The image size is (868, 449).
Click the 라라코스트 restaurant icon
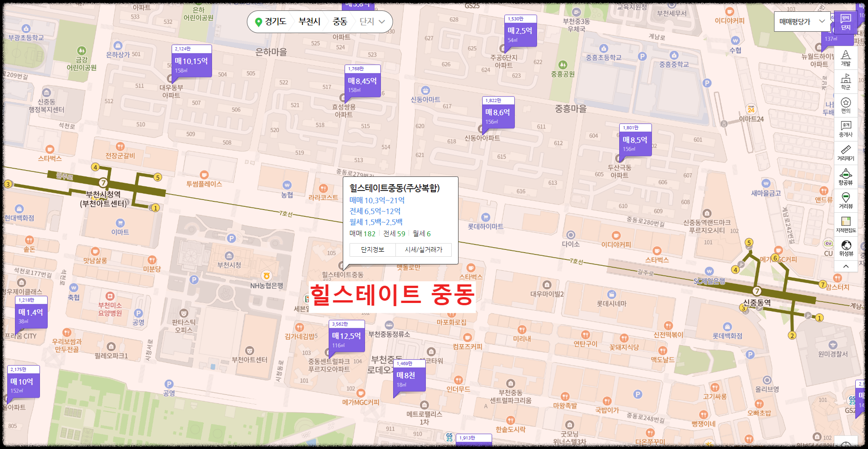point(323,188)
